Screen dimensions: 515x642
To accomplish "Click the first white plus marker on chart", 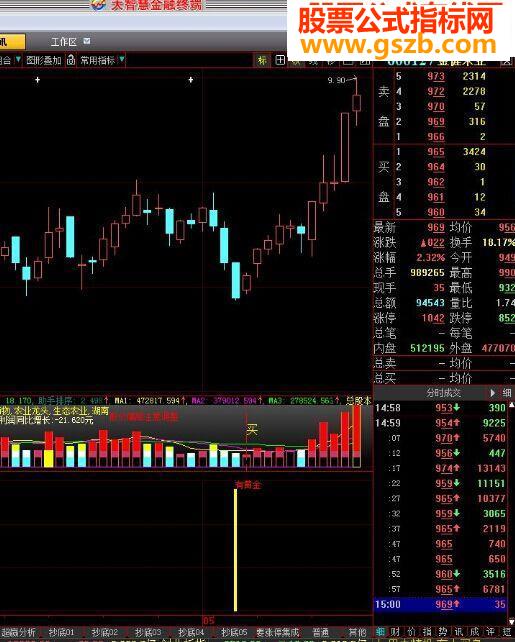I will point(38,80).
